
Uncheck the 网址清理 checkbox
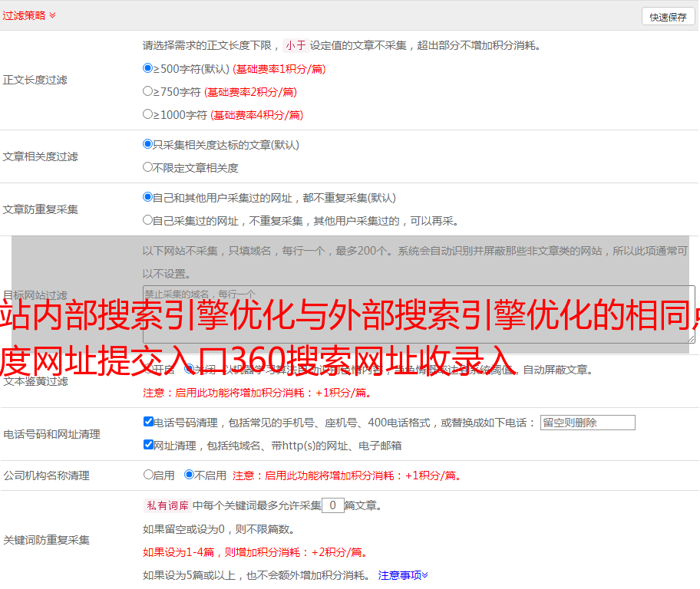(148, 445)
